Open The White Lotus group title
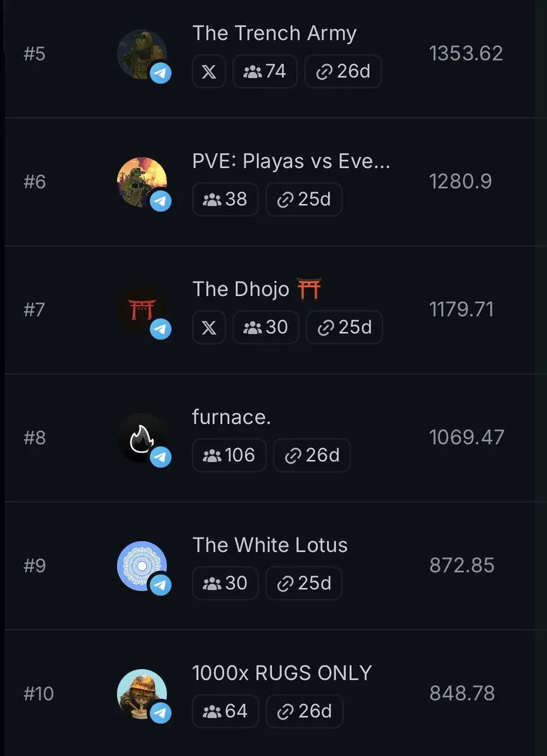 click(x=270, y=545)
